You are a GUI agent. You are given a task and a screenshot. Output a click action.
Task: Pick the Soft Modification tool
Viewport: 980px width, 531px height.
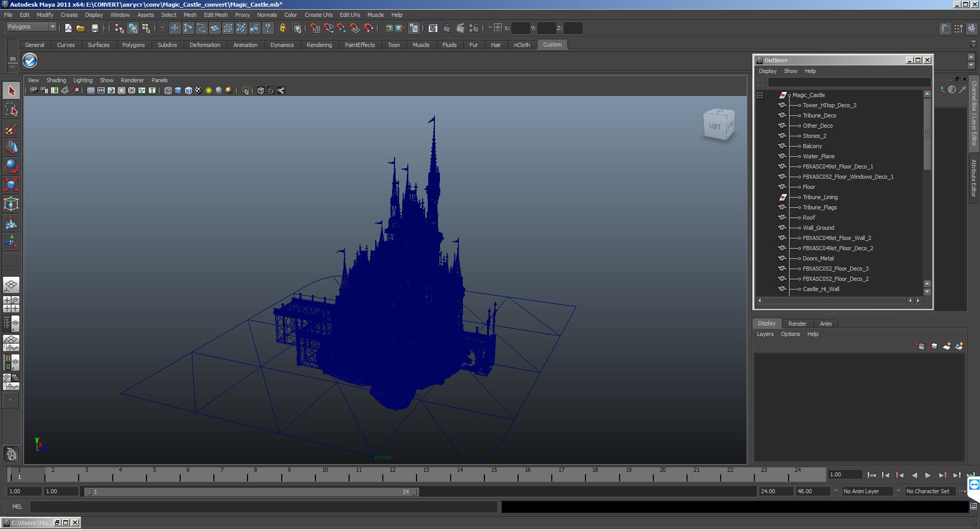coord(11,223)
